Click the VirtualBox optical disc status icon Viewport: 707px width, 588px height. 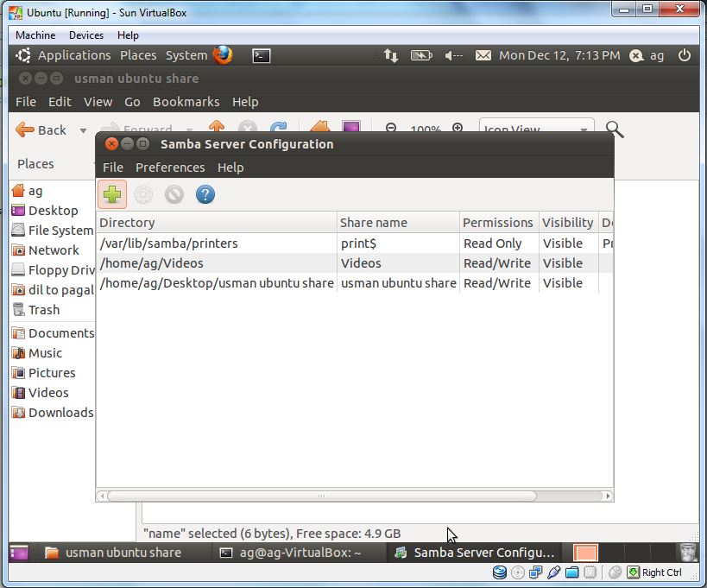click(x=518, y=572)
